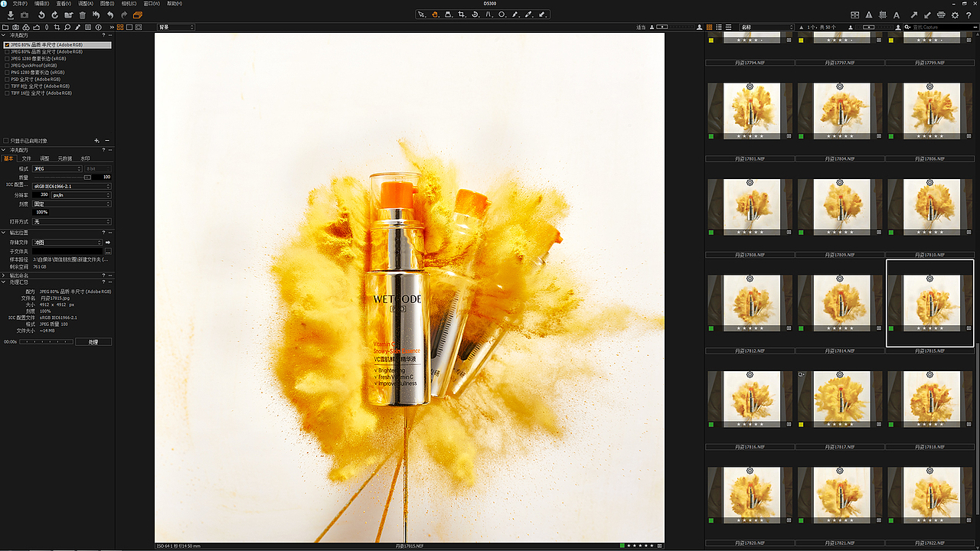Check the 只显示已启用对象 checkbox
Screen dimensions: 980x551
7,141
